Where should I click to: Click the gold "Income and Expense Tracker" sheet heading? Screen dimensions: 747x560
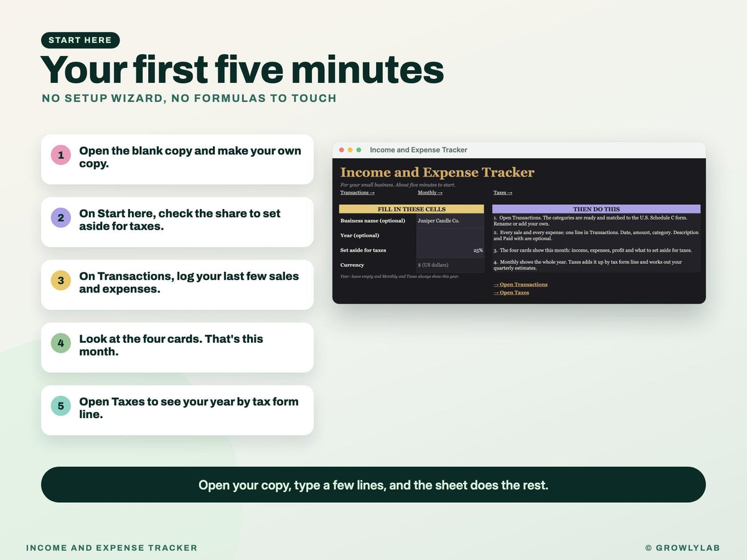[437, 172]
